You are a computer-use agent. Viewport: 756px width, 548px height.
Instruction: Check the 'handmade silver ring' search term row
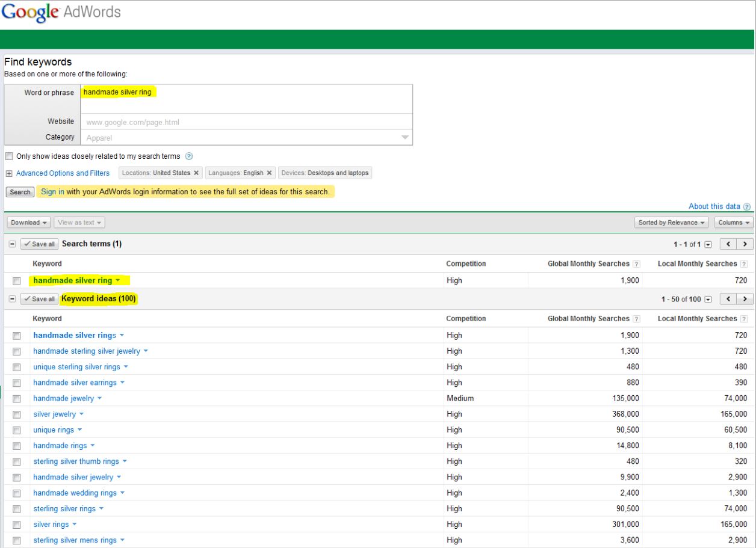(17, 281)
